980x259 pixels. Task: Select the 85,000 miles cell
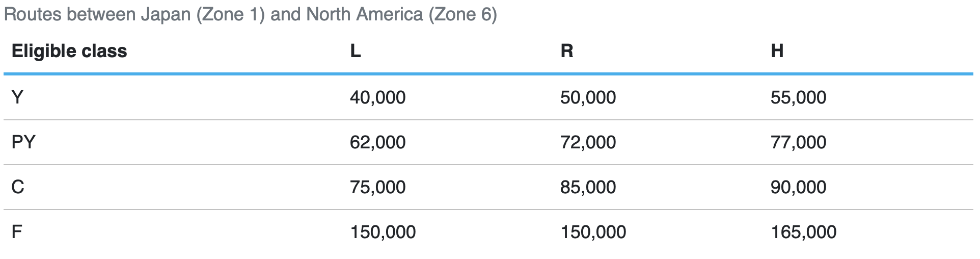588,187
